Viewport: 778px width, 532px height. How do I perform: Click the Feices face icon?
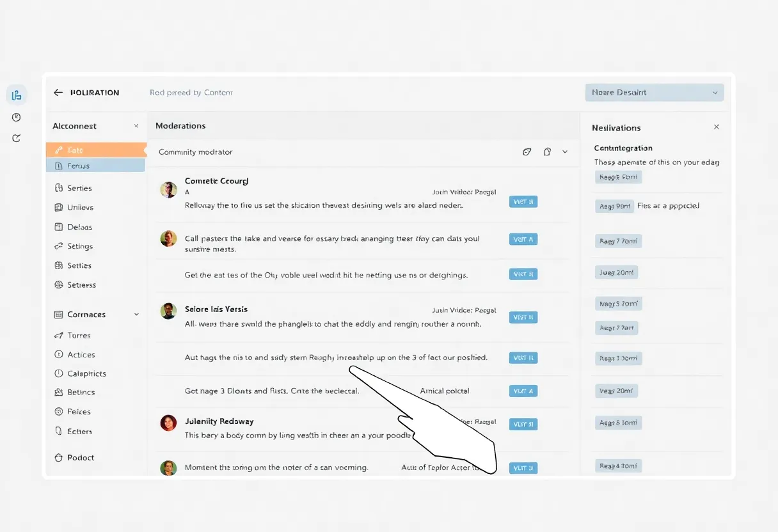[59, 412]
